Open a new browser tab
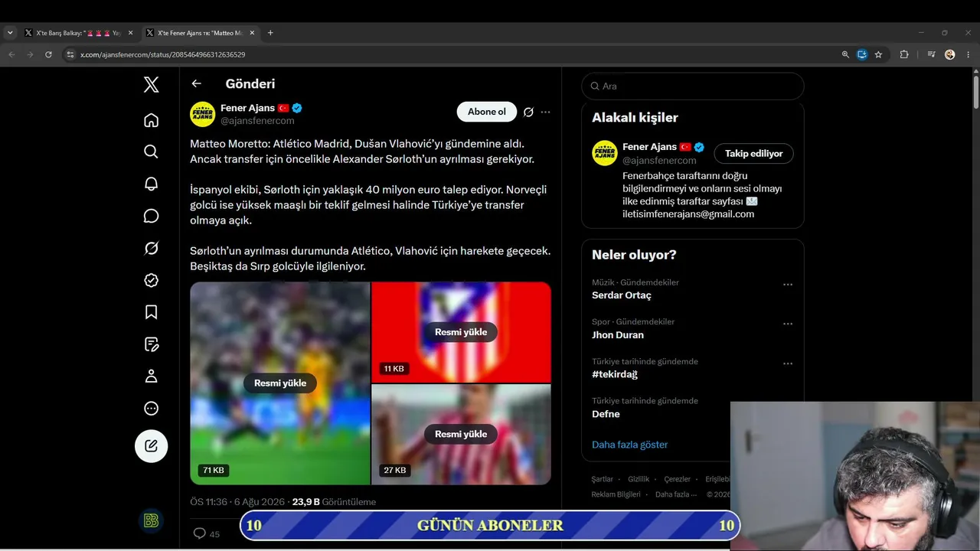980x551 pixels. point(270,33)
